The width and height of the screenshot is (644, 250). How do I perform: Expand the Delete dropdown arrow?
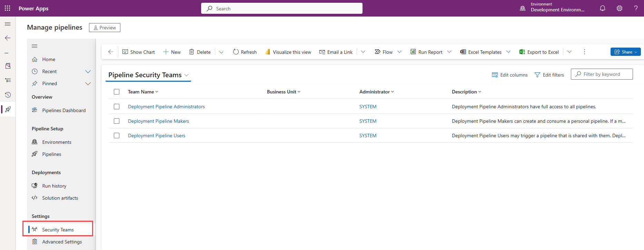(221, 52)
